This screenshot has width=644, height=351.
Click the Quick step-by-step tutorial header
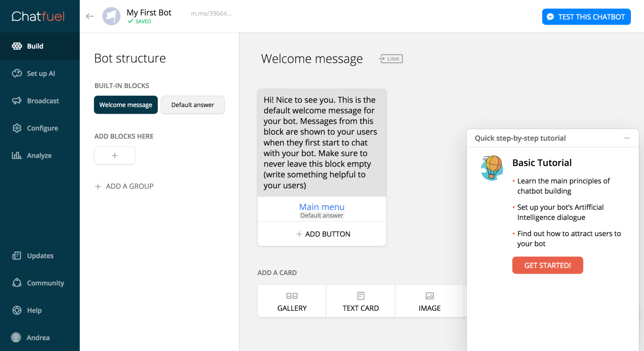[x=520, y=138]
